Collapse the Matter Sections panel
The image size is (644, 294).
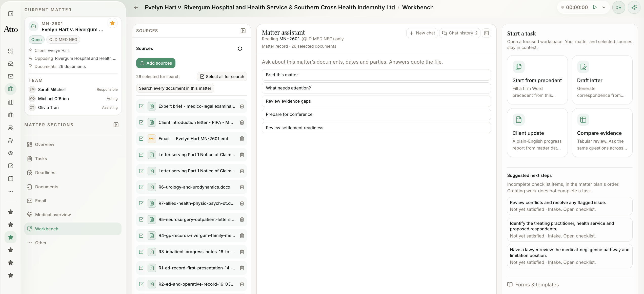click(x=116, y=125)
